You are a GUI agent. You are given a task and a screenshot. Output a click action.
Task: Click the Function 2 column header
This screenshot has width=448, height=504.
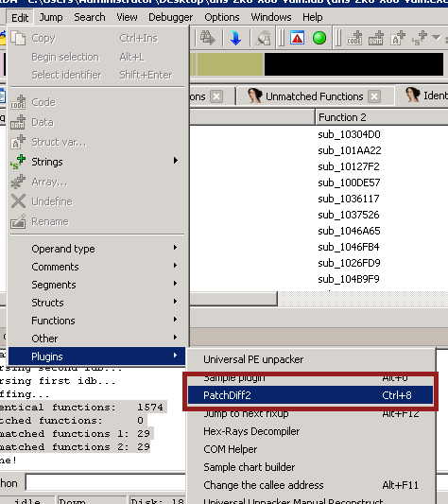tap(381, 117)
